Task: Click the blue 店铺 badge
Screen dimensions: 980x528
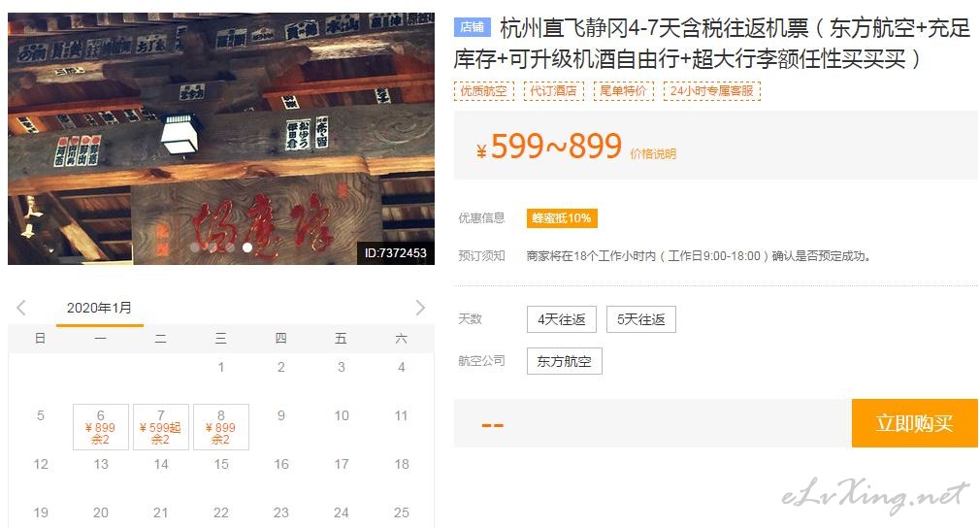Action: 472,27
